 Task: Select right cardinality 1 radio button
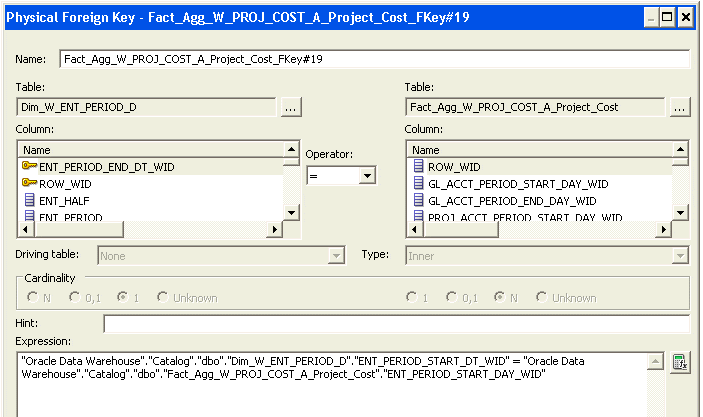pyautogui.click(x=412, y=297)
